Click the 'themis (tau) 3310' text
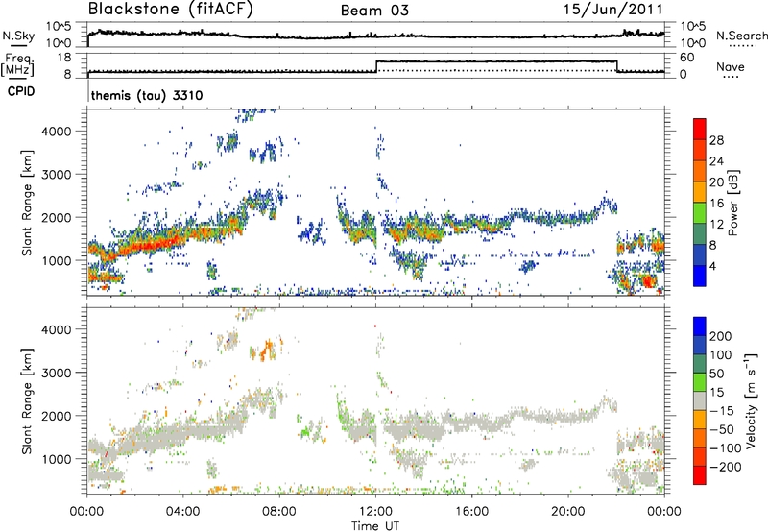The width and height of the screenshot is (768, 532). [x=147, y=95]
